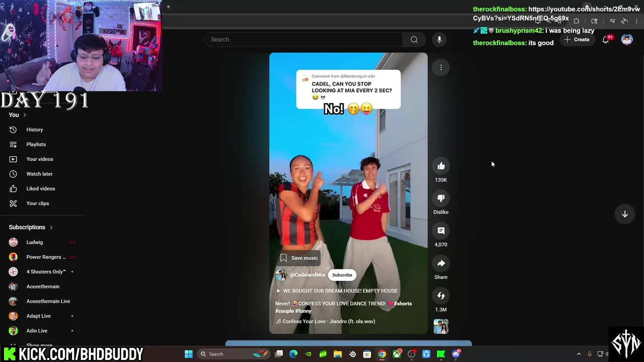644x362 pixels.
Task: Open Microsoft Edge from taskbar
Action: 294,354
